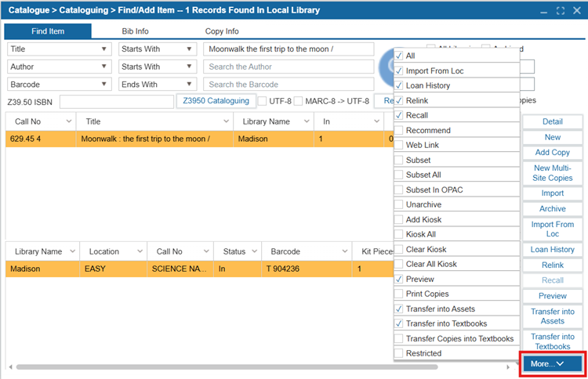Switch to the Find Item tab
This screenshot has width=588, height=379.
48,31
